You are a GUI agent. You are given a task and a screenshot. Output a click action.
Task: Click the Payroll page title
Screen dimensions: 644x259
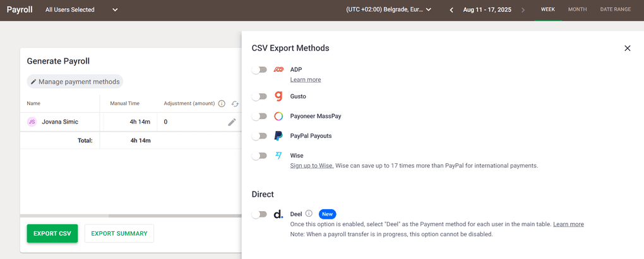tap(20, 10)
